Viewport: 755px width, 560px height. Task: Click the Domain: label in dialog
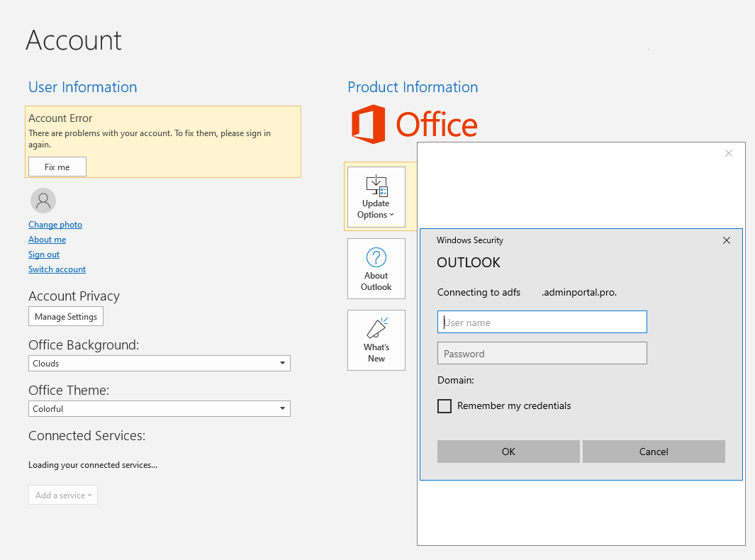(x=456, y=381)
